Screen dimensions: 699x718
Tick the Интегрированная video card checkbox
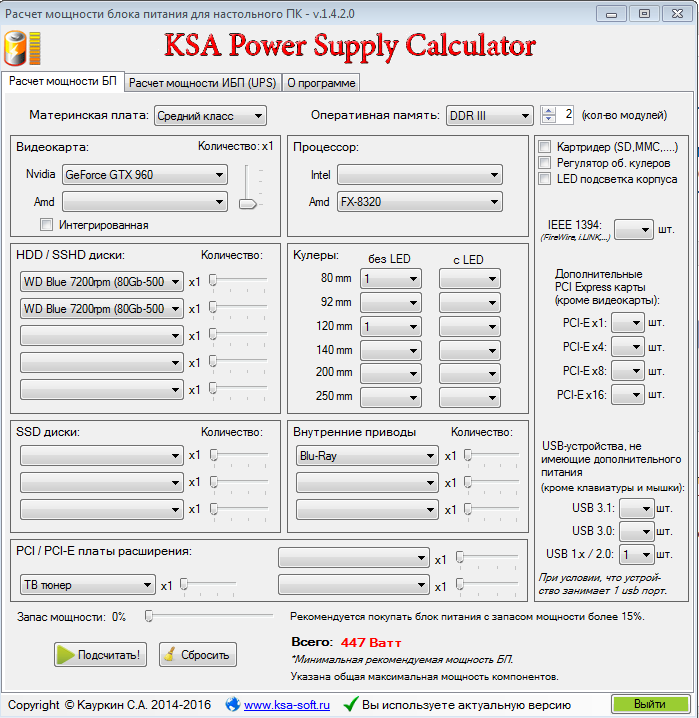click(46, 224)
